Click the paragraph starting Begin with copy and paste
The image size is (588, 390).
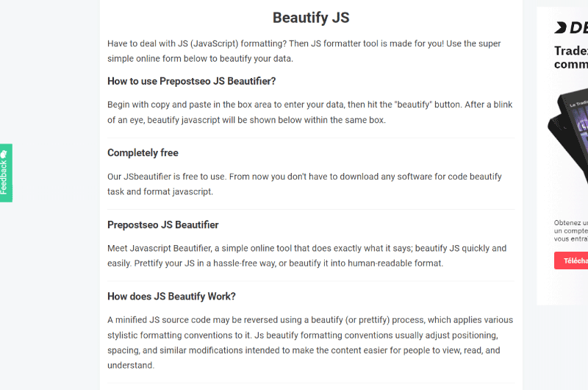[310, 113]
